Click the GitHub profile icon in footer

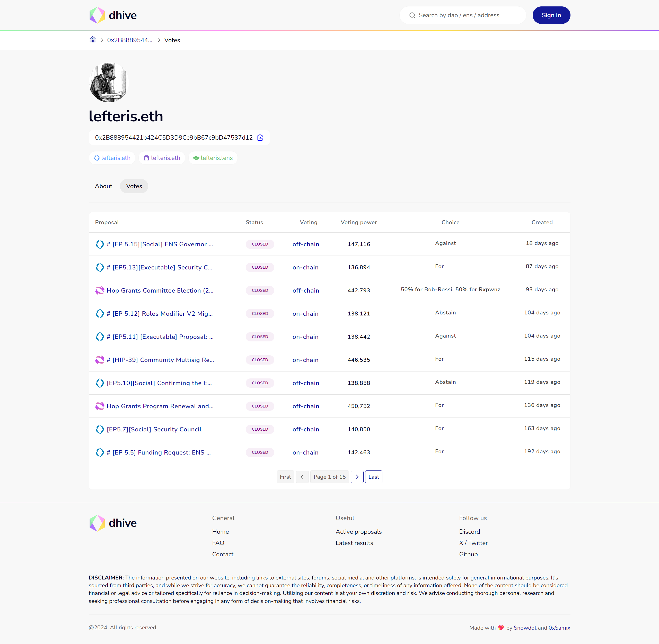(468, 554)
